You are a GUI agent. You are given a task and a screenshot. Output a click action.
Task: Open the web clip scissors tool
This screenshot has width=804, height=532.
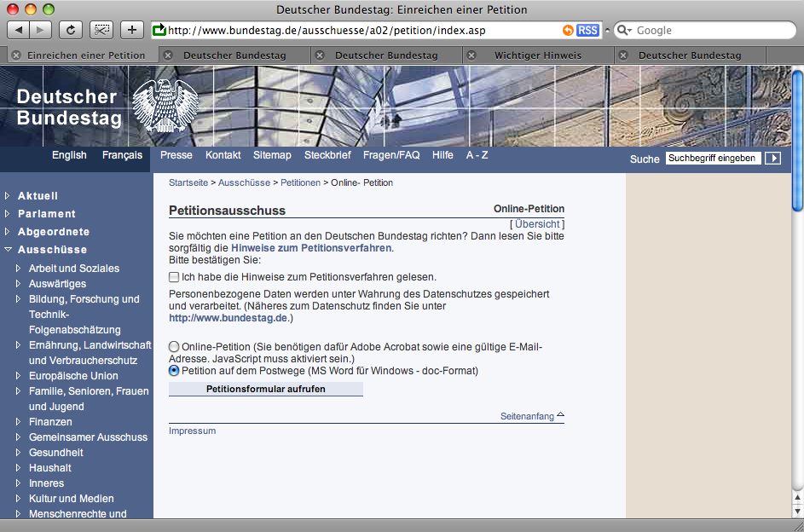101,30
